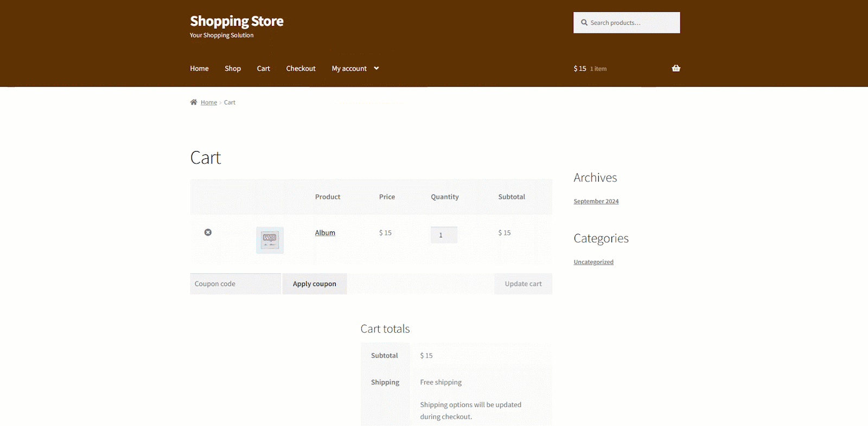The width and height of the screenshot is (868, 426).
Task: Navigate to Checkout in the menu
Action: [301, 68]
